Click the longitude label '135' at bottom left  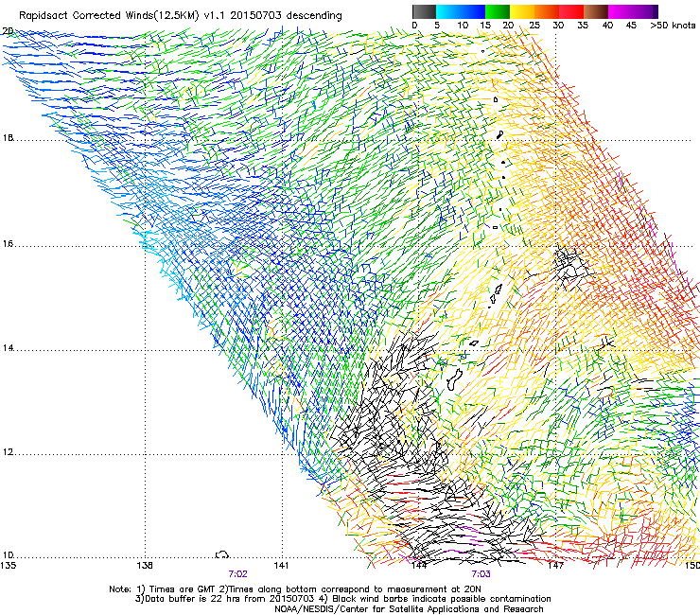coord(8,566)
